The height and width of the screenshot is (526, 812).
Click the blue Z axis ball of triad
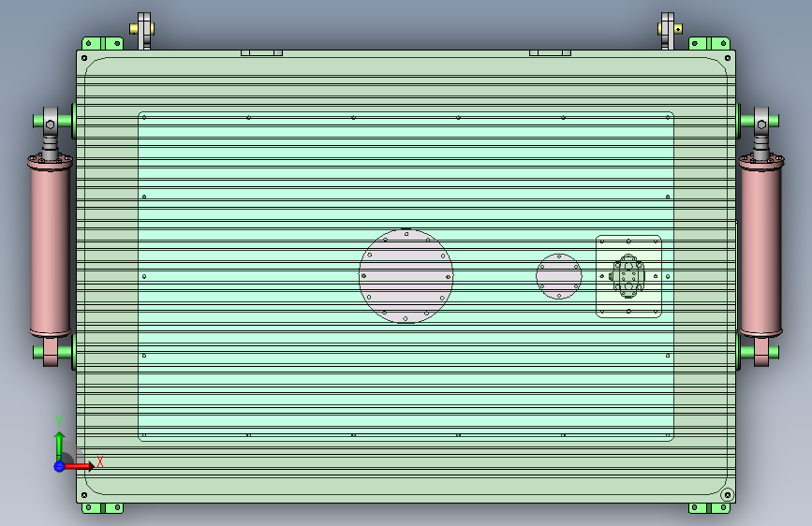pyautogui.click(x=59, y=466)
